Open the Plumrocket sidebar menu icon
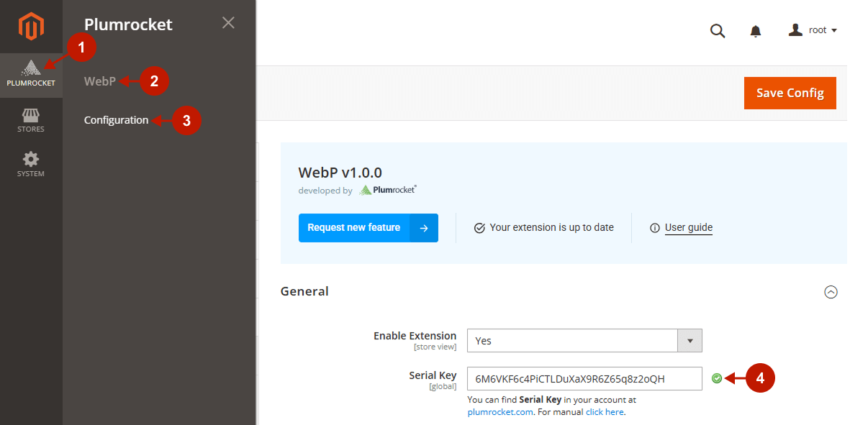This screenshot has width=868, height=425. 31,74
